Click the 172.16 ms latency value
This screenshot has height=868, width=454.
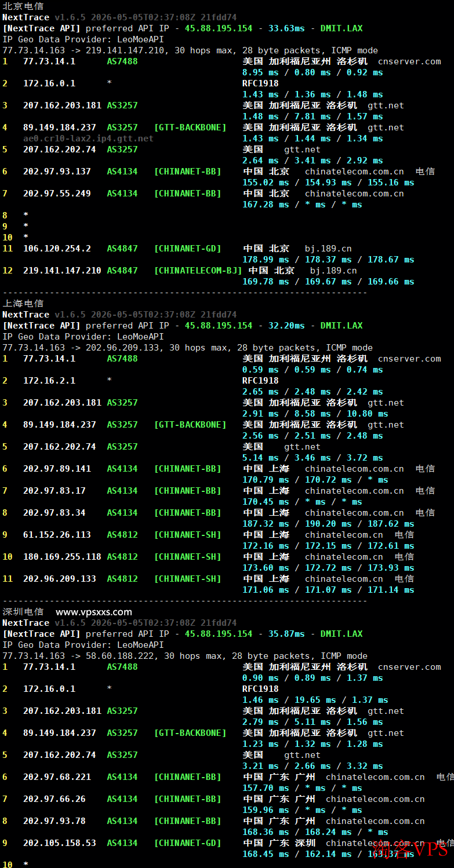(266, 545)
